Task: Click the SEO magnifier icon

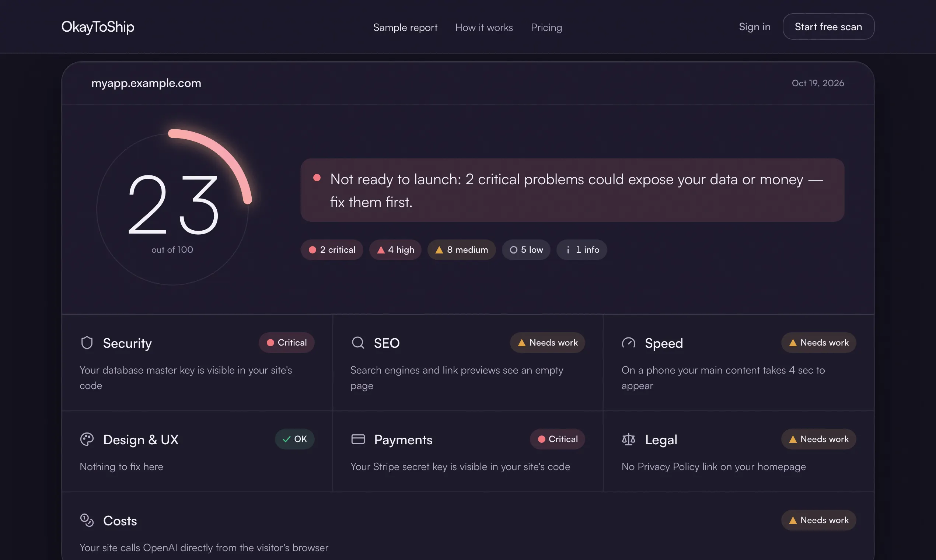Action: [x=358, y=343]
